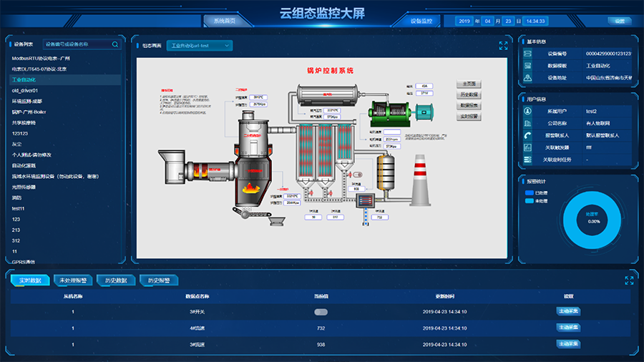This screenshot has width=644, height=362.
Task: Switch to the 历史数据 tab
Action: point(116,280)
